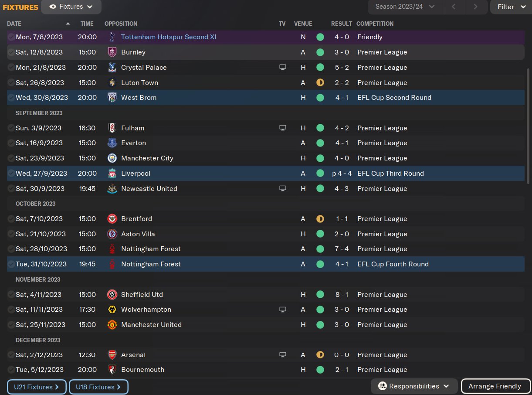
Task: Click the Liverpool club crest icon
Action: (112, 174)
